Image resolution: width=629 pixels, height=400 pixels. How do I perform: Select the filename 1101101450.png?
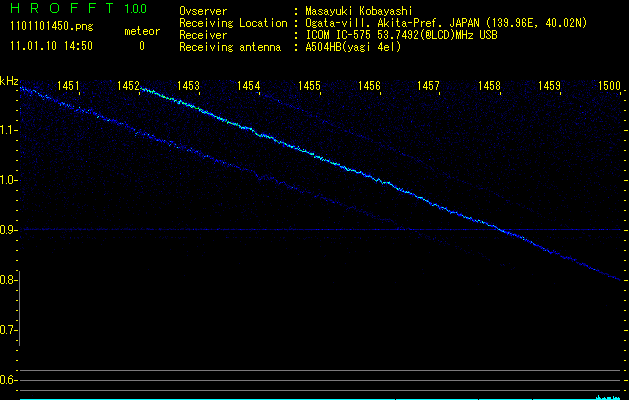click(52, 27)
